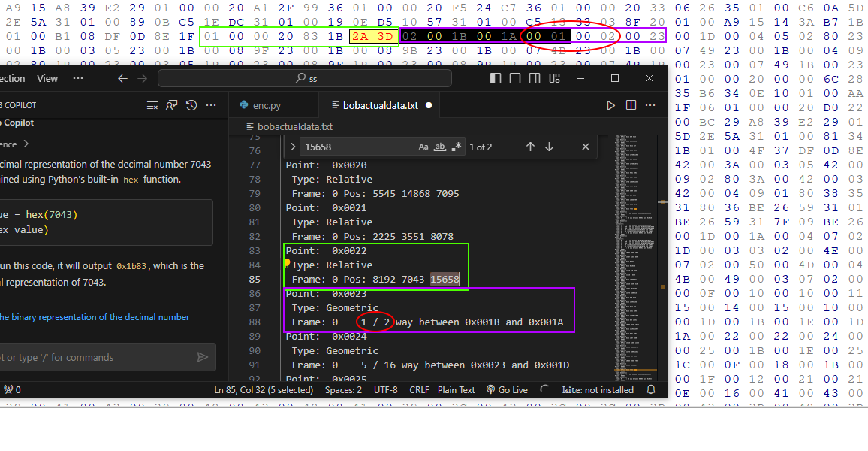Toggle the primary side bar layout icon
Image resolution: width=868 pixels, height=451 pixels.
click(496, 78)
